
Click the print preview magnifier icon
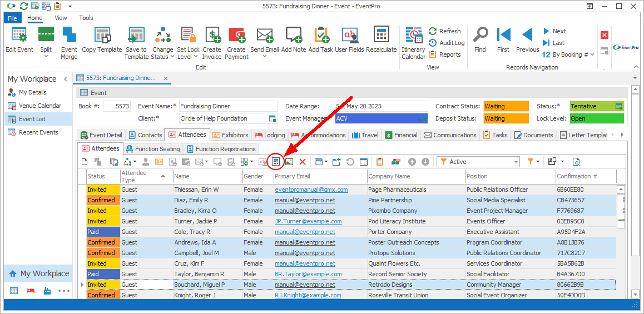coord(576,162)
